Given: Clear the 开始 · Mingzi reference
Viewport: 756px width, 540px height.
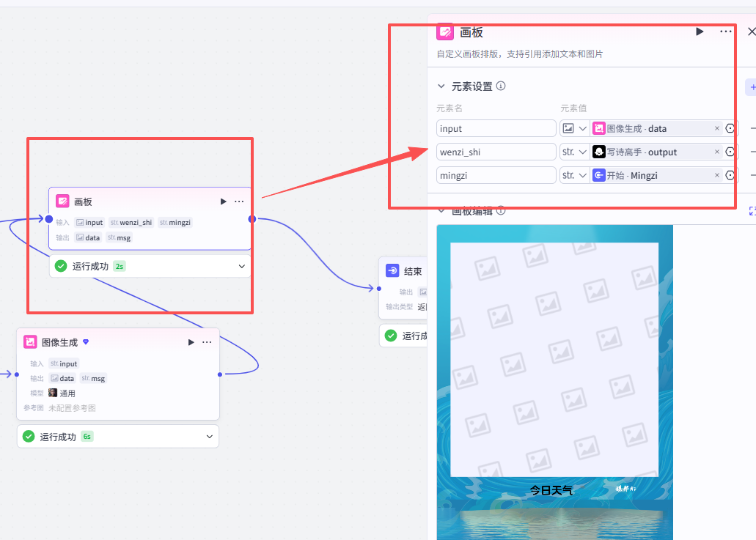Looking at the screenshot, I should [717, 175].
